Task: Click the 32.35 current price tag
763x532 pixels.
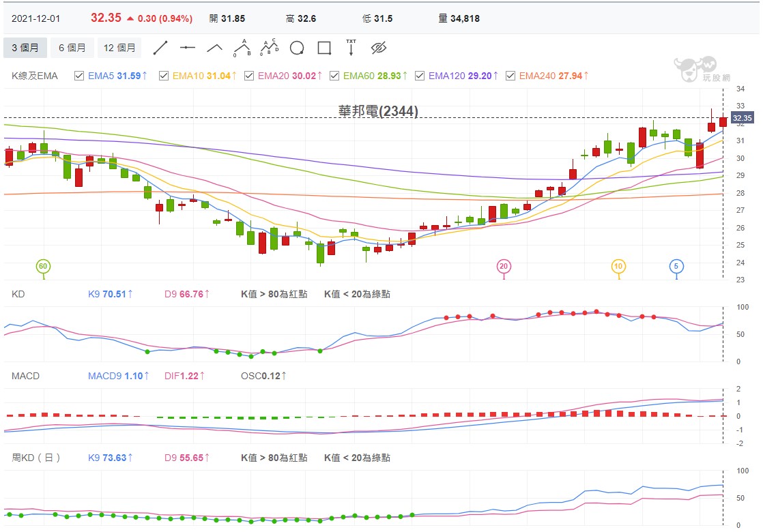Action: [742, 118]
